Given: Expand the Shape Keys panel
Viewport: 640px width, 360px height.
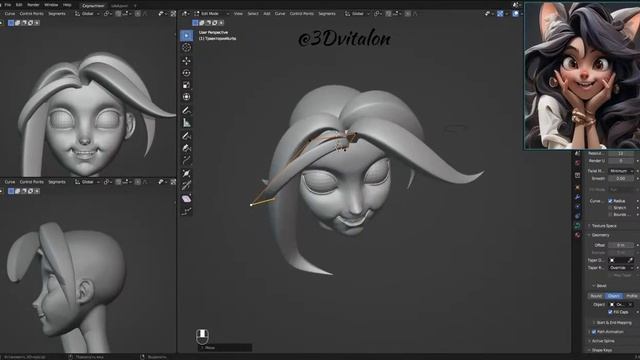Looking at the screenshot, I should (x=601, y=350).
